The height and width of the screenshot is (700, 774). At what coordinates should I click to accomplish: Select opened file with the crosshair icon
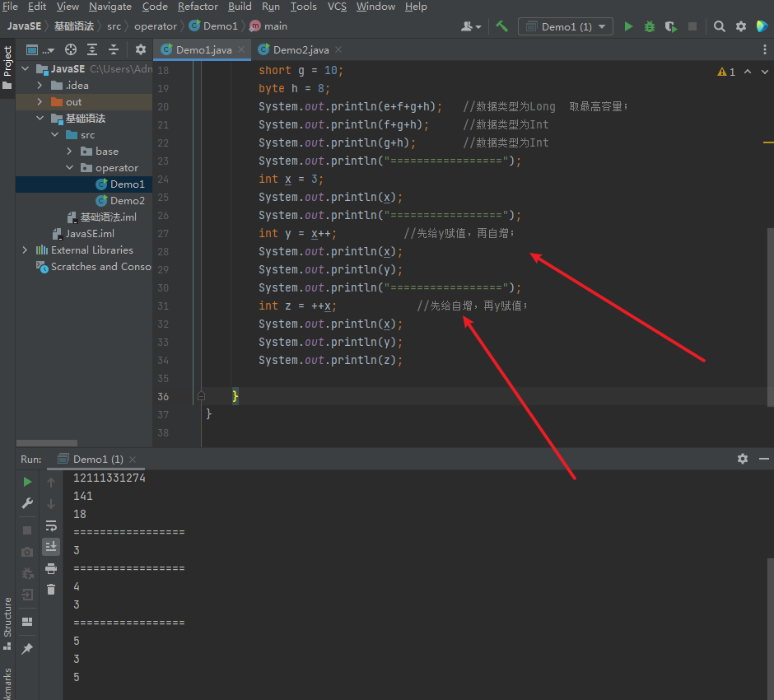(71, 49)
